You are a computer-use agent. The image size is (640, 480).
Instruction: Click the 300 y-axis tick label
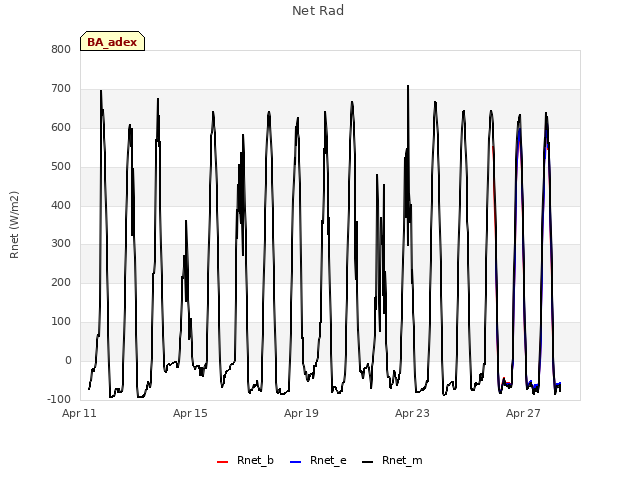pyautogui.click(x=61, y=244)
